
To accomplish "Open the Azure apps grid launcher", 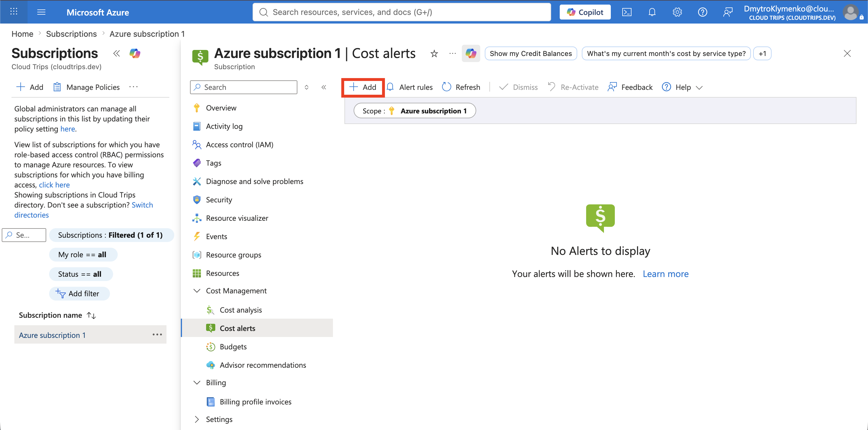I will point(14,12).
